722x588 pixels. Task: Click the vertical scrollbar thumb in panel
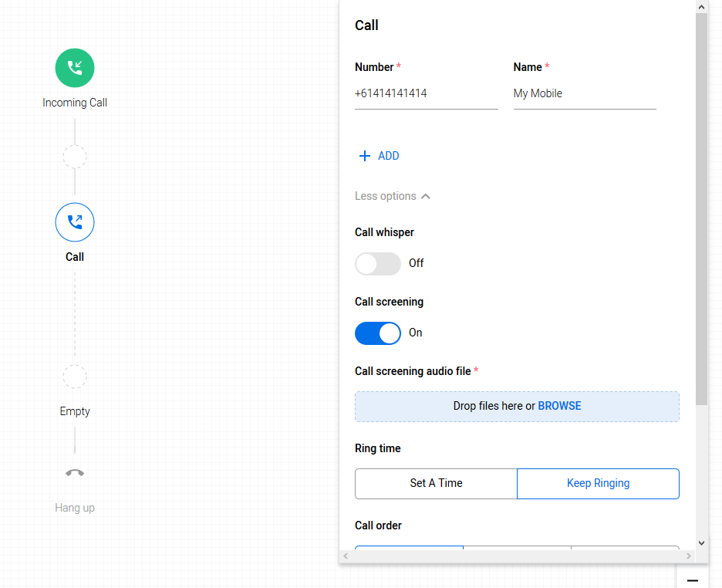tap(701, 208)
